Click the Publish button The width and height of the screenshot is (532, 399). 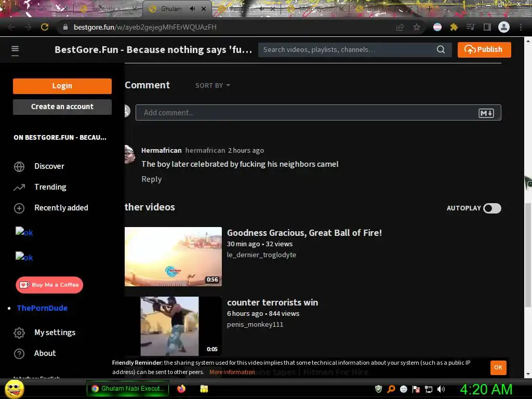(x=484, y=49)
